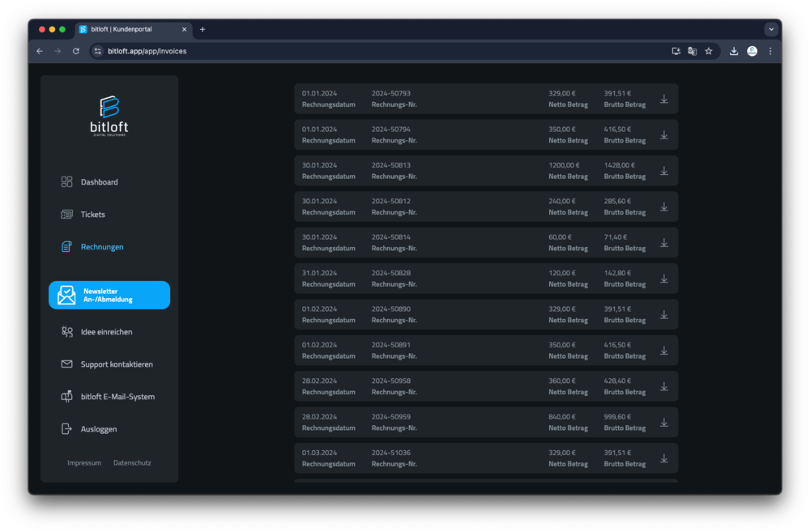The width and height of the screenshot is (810, 532).
Task: Go back in browser history
Action: (x=40, y=51)
